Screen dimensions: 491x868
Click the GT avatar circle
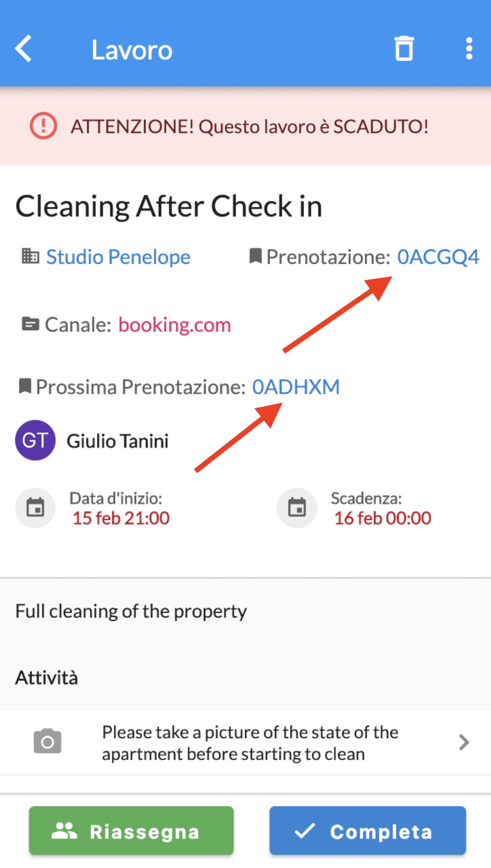[x=35, y=440]
